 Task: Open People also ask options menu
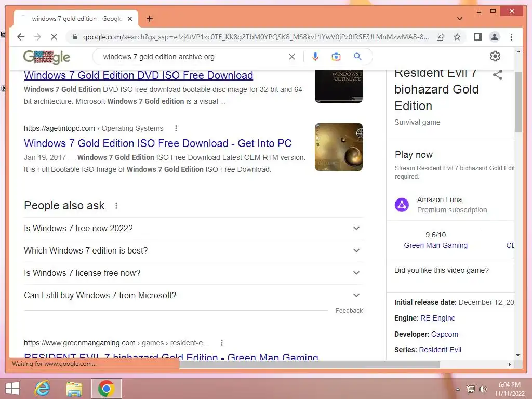point(116,206)
